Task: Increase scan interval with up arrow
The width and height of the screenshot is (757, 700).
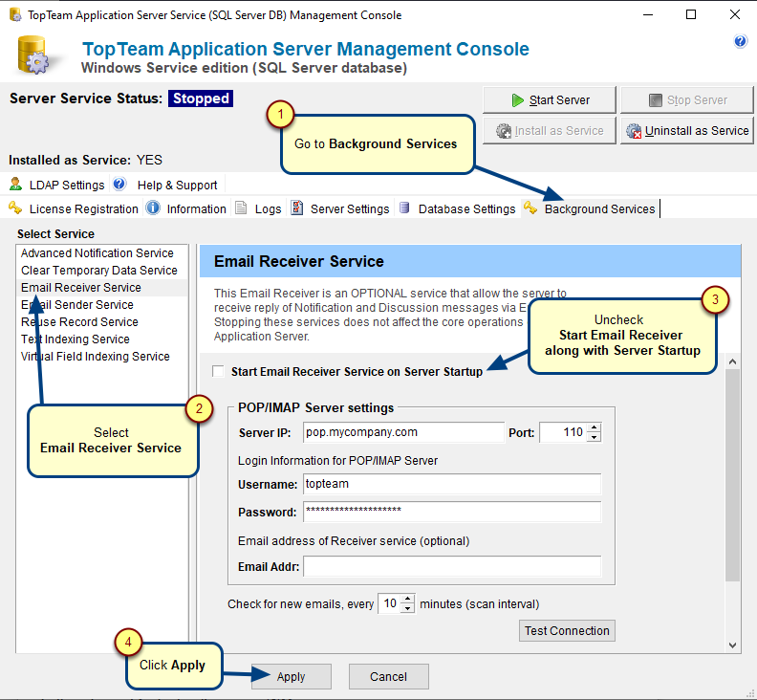Action: tap(408, 599)
